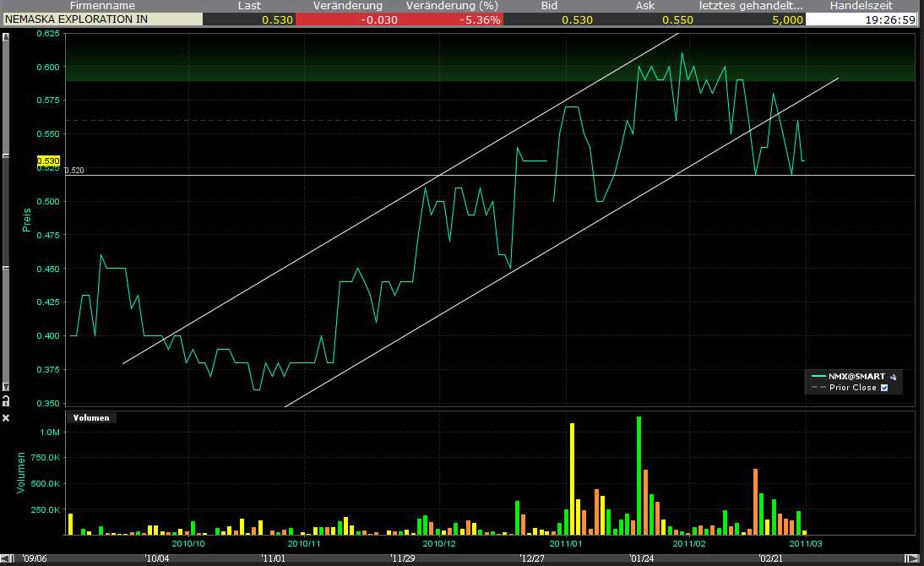Click the Handelszeit column header

[x=861, y=6]
